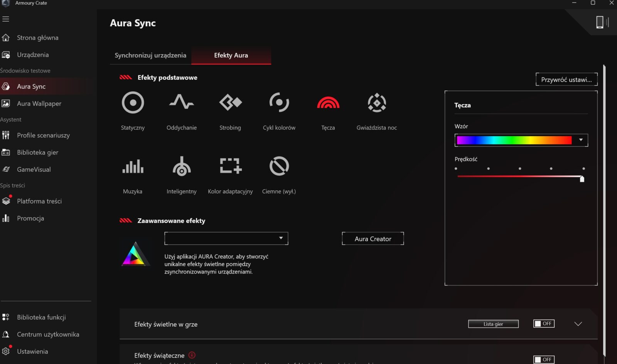Image resolution: width=617 pixels, height=364 pixels.
Task: Select the Statyczny lighting effect icon
Action: [x=133, y=103]
